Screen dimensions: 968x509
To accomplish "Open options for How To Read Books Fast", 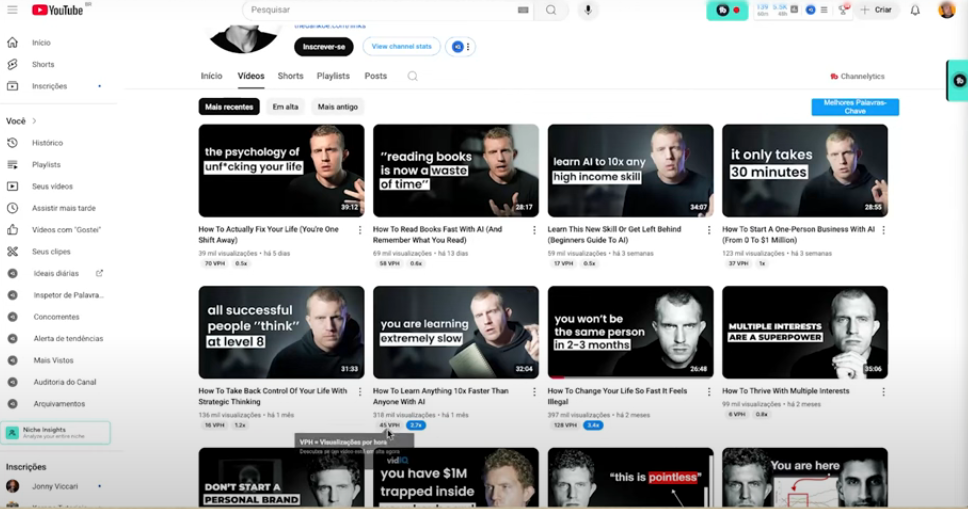I will 535,230.
